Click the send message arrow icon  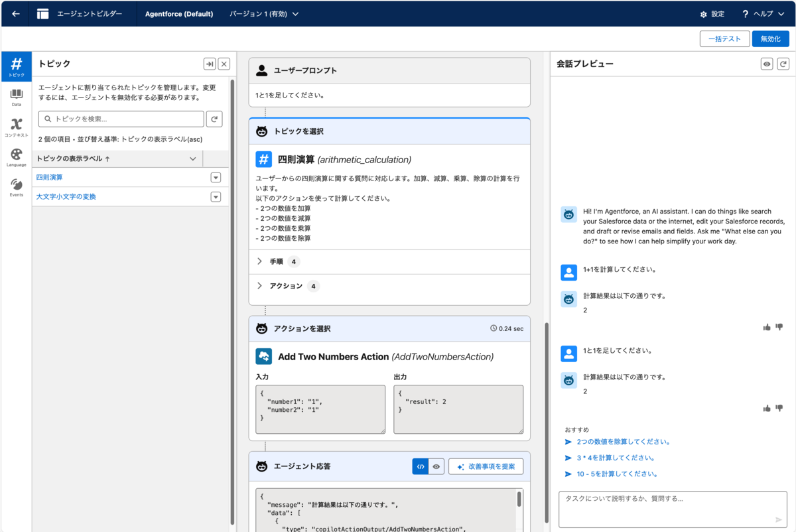[x=779, y=520]
